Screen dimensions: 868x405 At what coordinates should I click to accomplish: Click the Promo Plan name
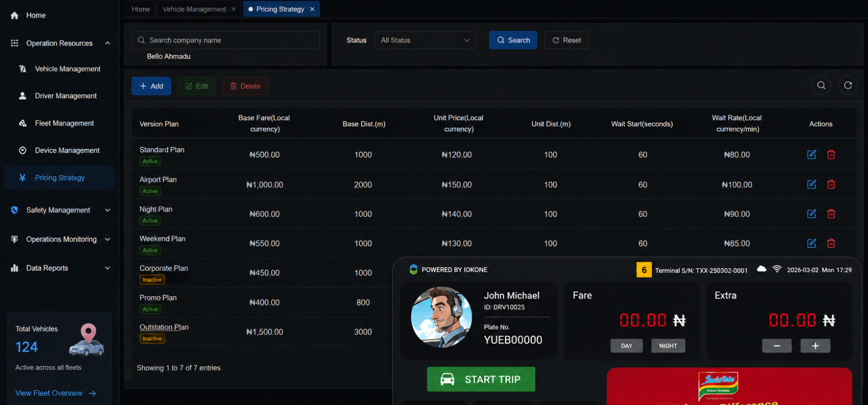(x=158, y=298)
